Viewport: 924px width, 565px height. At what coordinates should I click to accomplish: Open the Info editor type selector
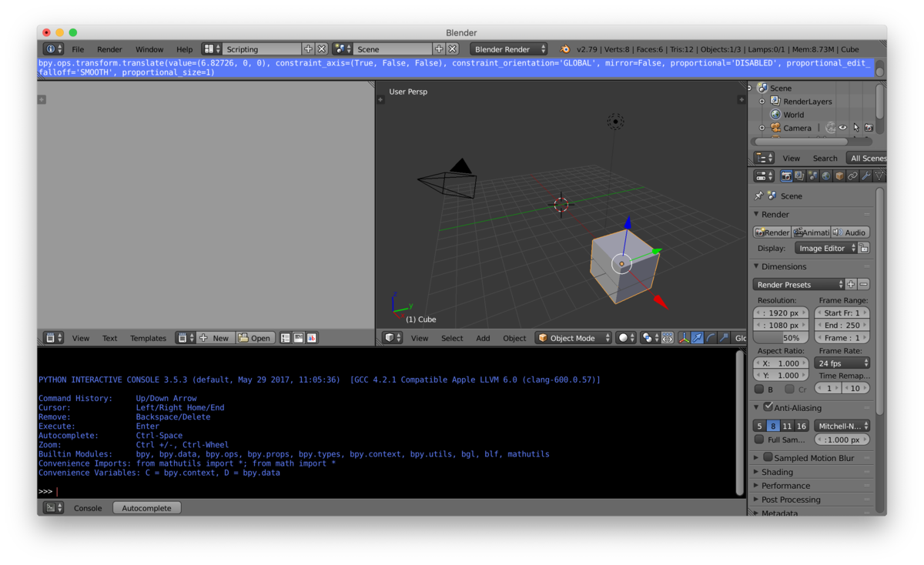click(x=52, y=49)
